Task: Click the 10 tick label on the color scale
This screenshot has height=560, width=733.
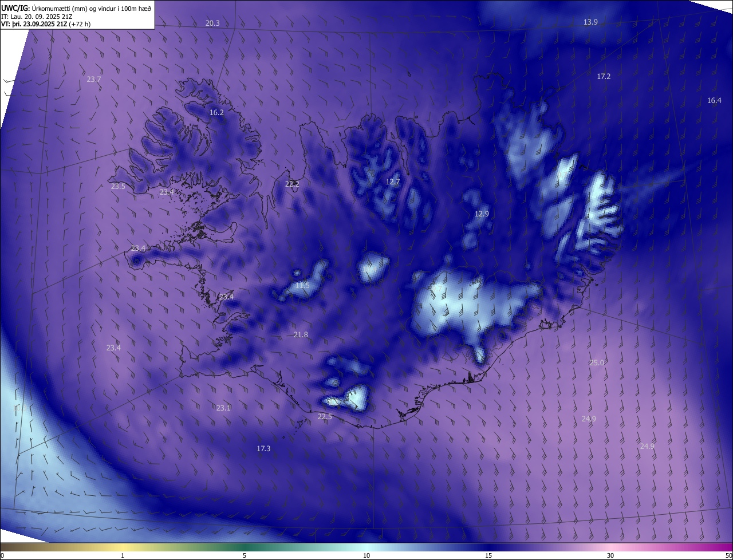Action: coord(366,556)
